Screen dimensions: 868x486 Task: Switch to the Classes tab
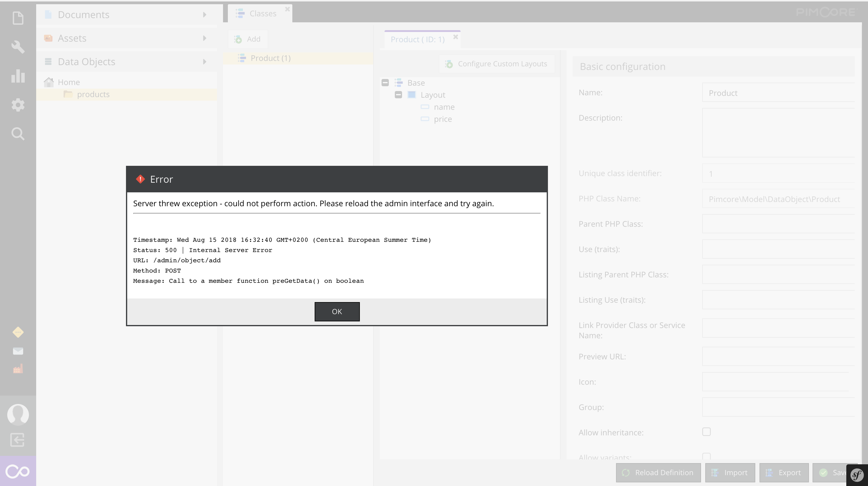tap(263, 13)
